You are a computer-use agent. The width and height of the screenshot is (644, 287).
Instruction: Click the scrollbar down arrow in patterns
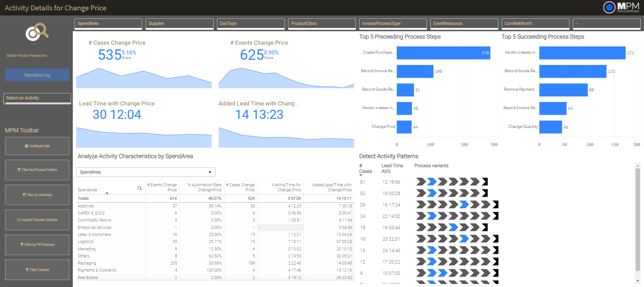(x=638, y=281)
